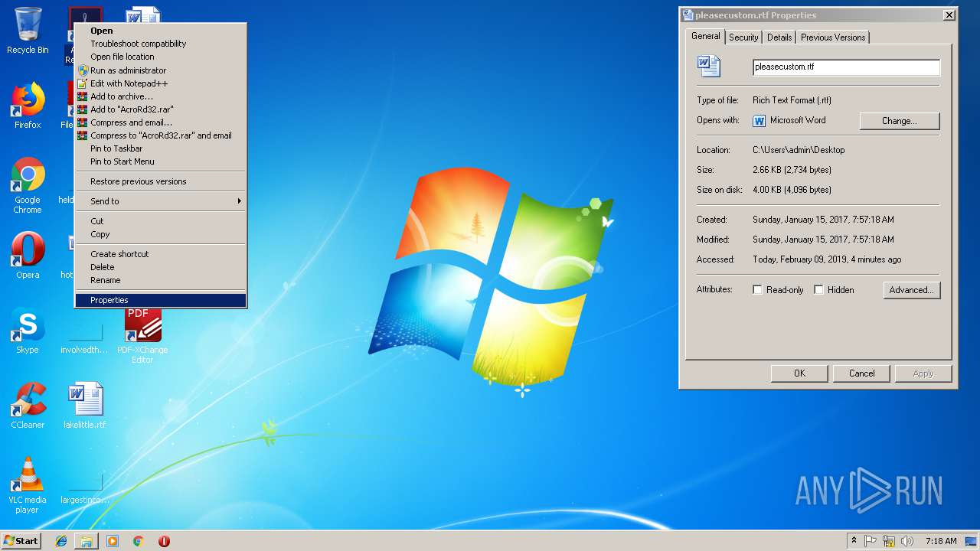This screenshot has height=551, width=980.
Task: Click the highlighted Properties menu entry
Action: 161,300
